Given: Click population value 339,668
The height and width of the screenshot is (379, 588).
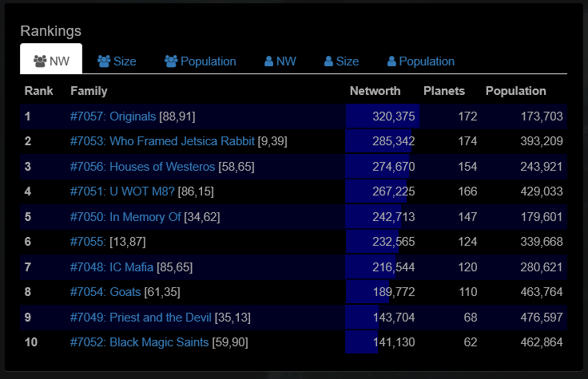Looking at the screenshot, I should [x=542, y=242].
